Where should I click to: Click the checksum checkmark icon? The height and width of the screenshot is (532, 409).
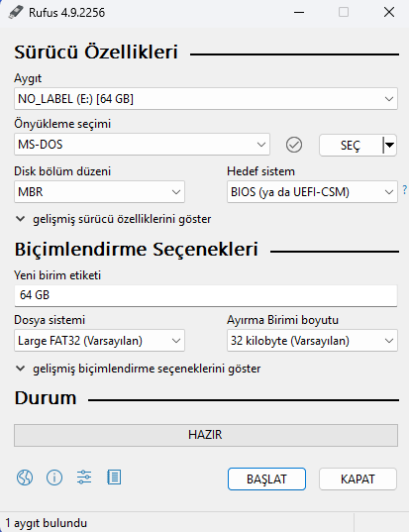pyautogui.click(x=294, y=145)
